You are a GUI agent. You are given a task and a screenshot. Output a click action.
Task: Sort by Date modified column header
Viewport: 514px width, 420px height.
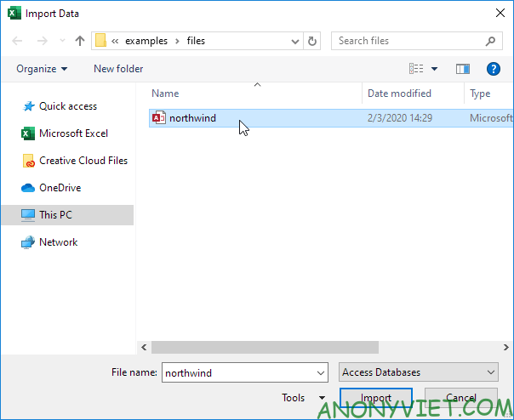click(399, 94)
